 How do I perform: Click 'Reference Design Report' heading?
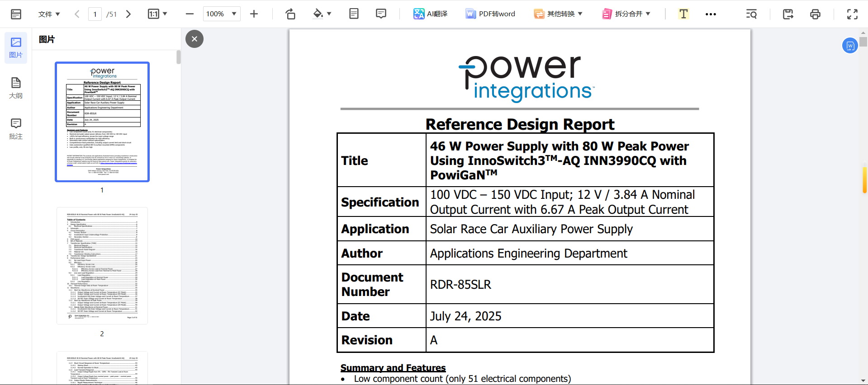(520, 124)
